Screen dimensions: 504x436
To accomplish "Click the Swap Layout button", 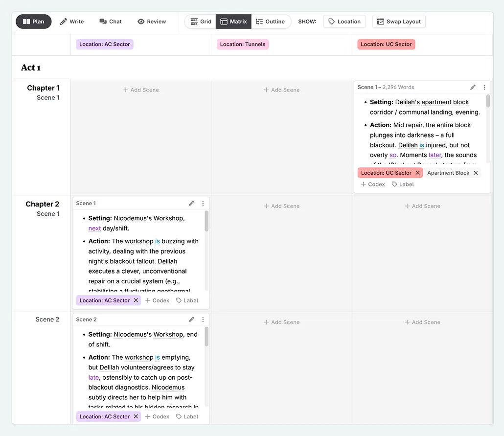I will pyautogui.click(x=399, y=22).
